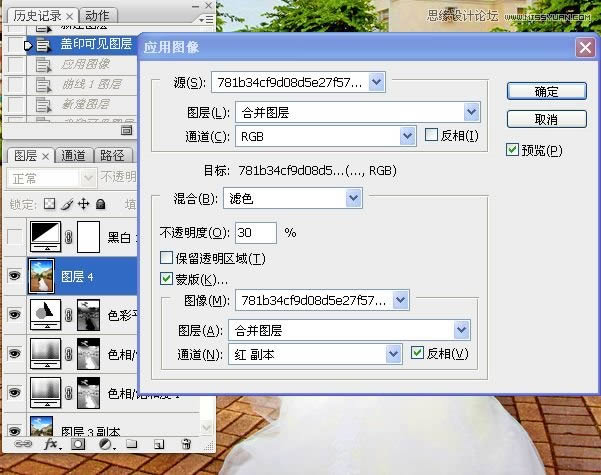Switch to the 动作 actions tab

[97, 16]
